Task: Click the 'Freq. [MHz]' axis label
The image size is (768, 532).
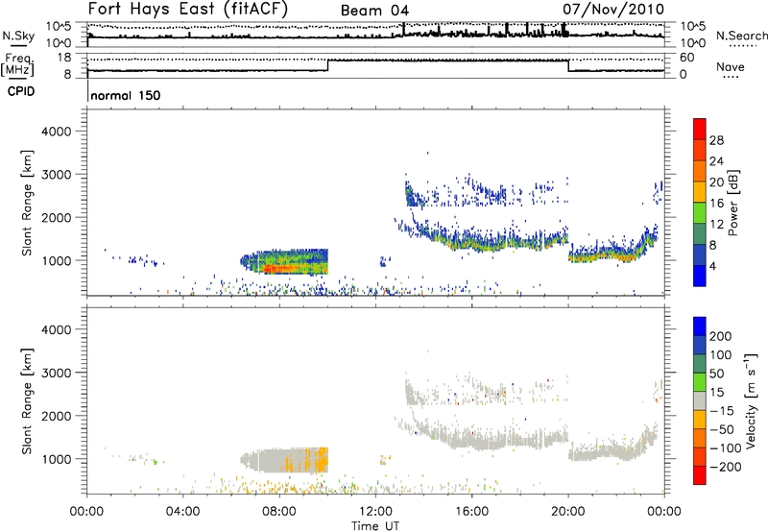Action: tap(17, 64)
